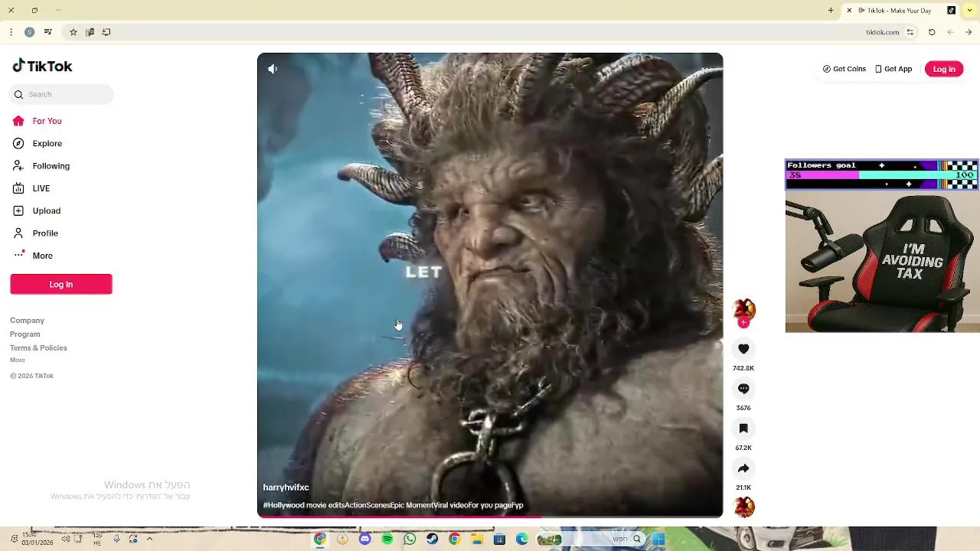
Task: Click the sidebar Log in button
Action: coord(61,284)
